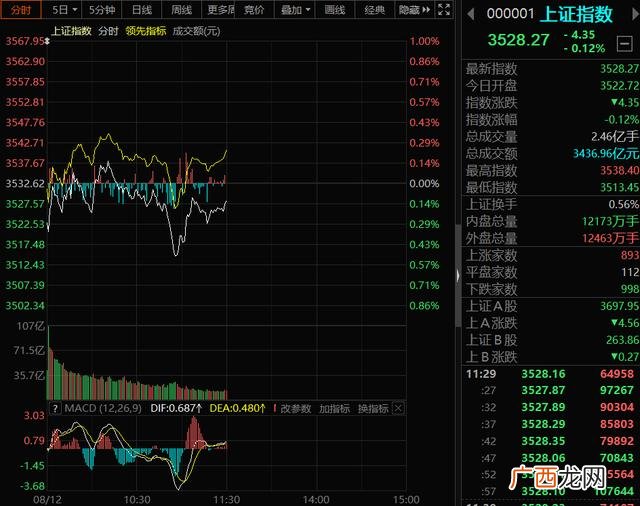This screenshot has width=640, height=506.
Task: Click the 外盘总量 value 12463万手
Action: (610, 238)
